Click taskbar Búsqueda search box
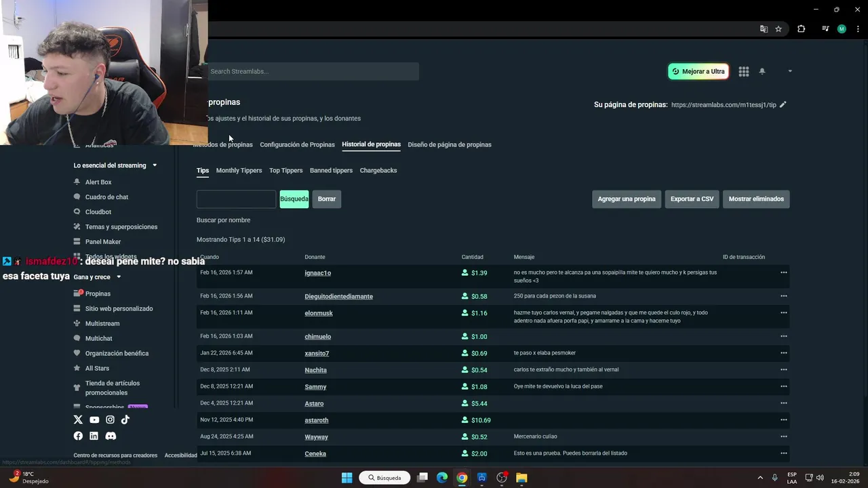 tap(384, 478)
